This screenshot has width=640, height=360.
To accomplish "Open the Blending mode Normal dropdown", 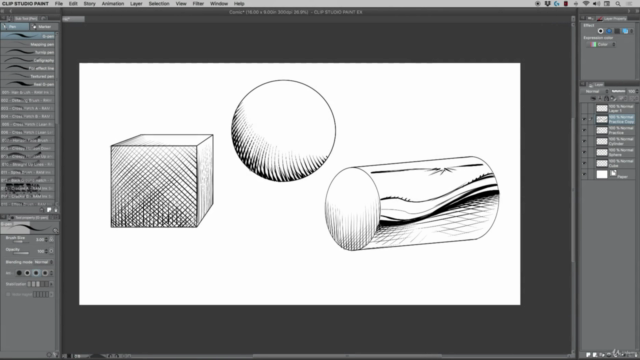I will click(44, 262).
